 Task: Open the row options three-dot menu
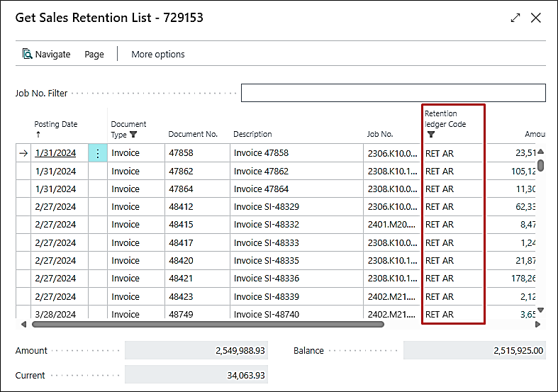[x=98, y=153]
